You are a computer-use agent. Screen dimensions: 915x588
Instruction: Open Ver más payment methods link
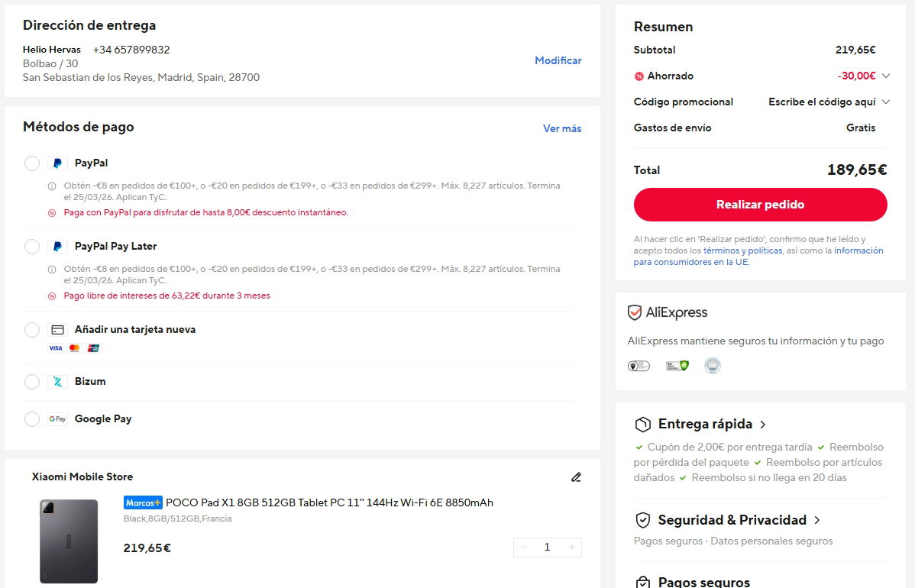pos(561,128)
